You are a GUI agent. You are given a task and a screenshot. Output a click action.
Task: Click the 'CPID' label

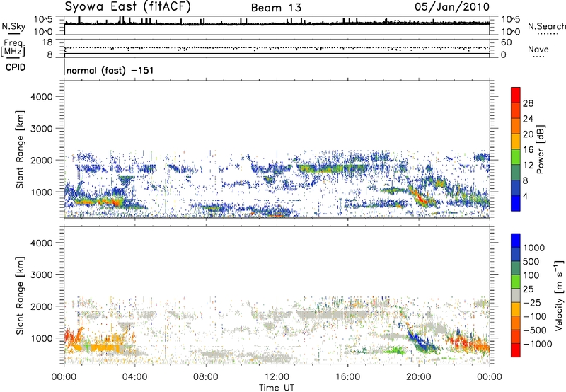(16, 67)
